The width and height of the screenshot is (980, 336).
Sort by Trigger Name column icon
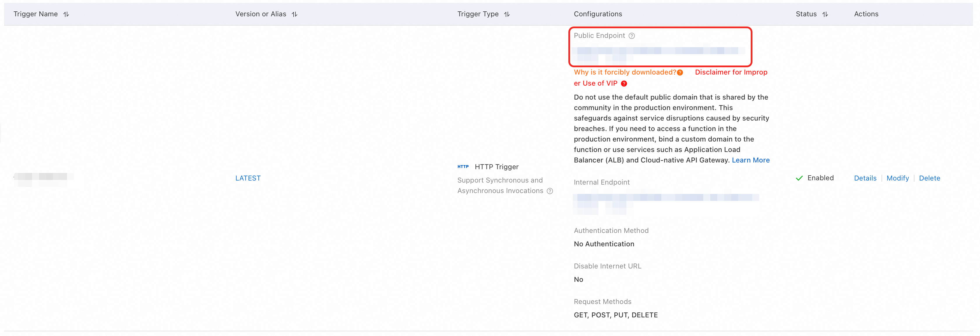coord(66,14)
